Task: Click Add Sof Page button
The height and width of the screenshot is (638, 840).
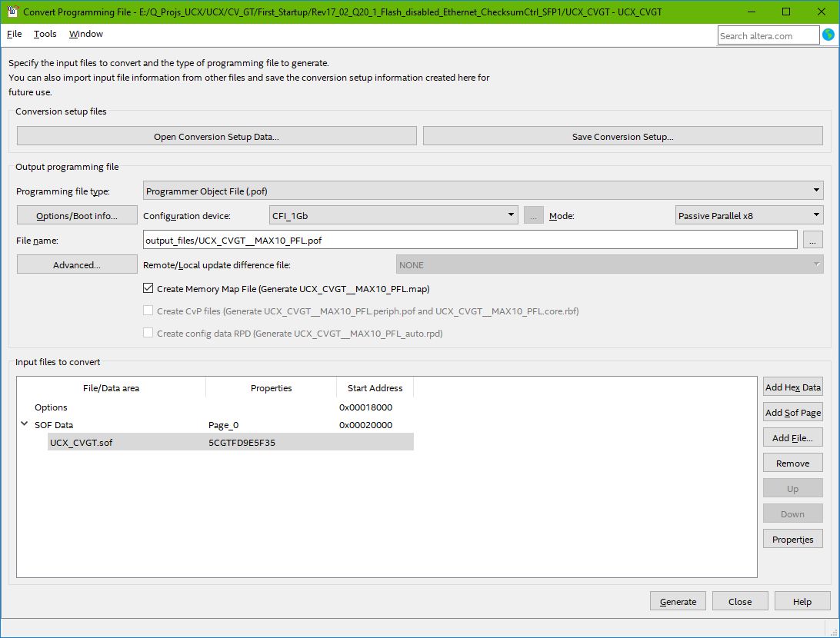Action: click(793, 412)
